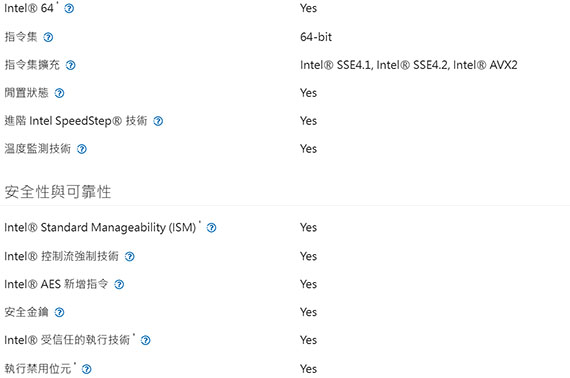
Task: Click help icon for 進階 Intel SpeedStep 技術
Action: click(158, 121)
